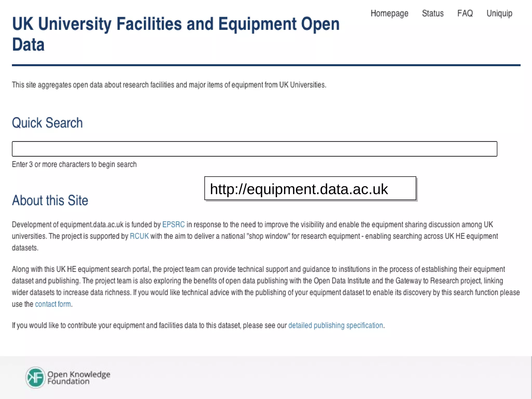Click the 'Quick Search' heading text
This screenshot has height=399, width=532.
coord(47,123)
